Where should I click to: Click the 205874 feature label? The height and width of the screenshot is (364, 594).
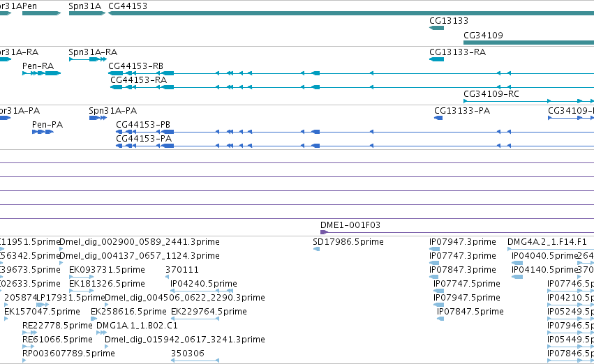20,298
